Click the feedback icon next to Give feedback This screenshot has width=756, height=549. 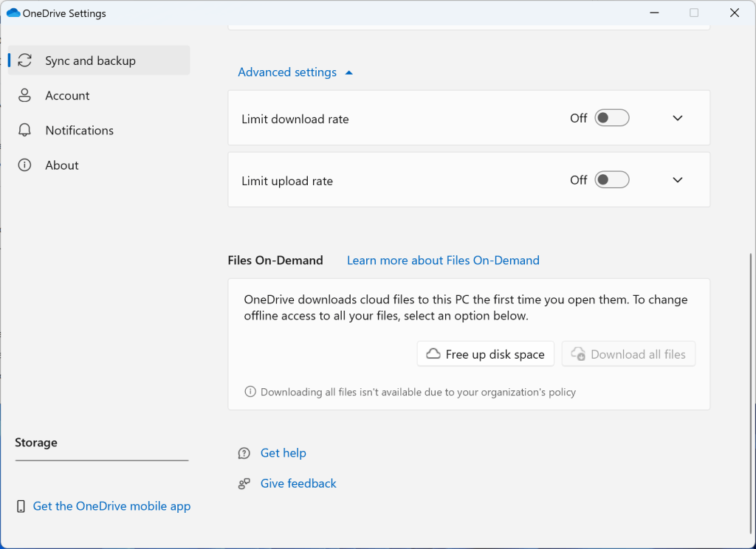[244, 483]
